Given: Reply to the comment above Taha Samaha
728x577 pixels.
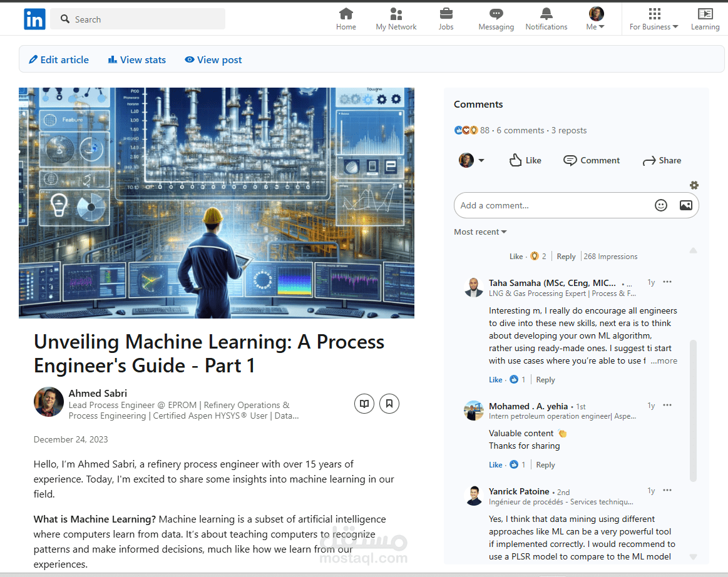Looking at the screenshot, I should coord(566,256).
